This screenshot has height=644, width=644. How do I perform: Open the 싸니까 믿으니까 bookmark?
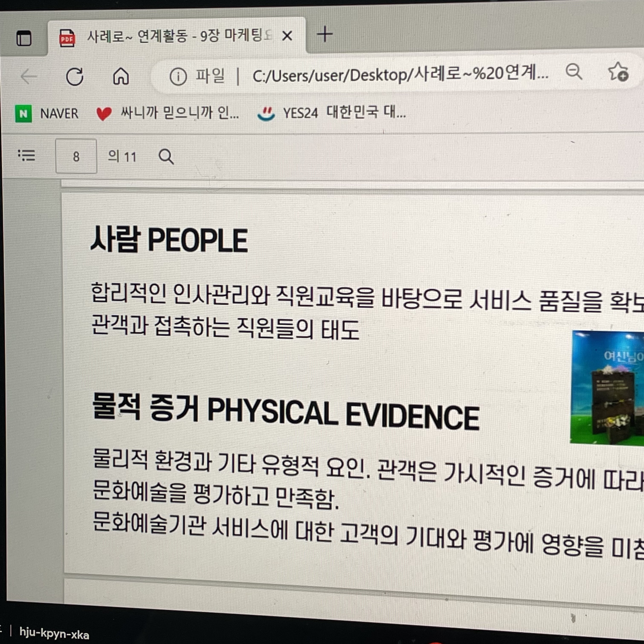(x=168, y=113)
